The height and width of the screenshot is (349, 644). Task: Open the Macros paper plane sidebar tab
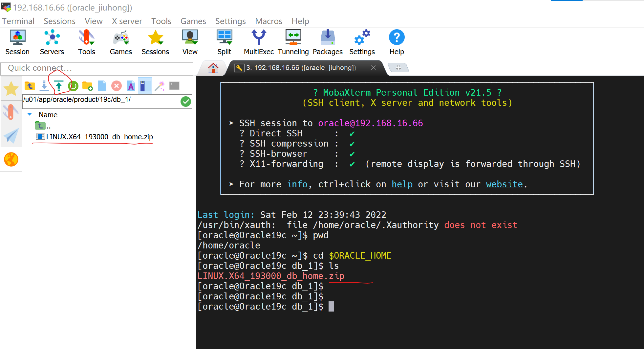click(11, 136)
